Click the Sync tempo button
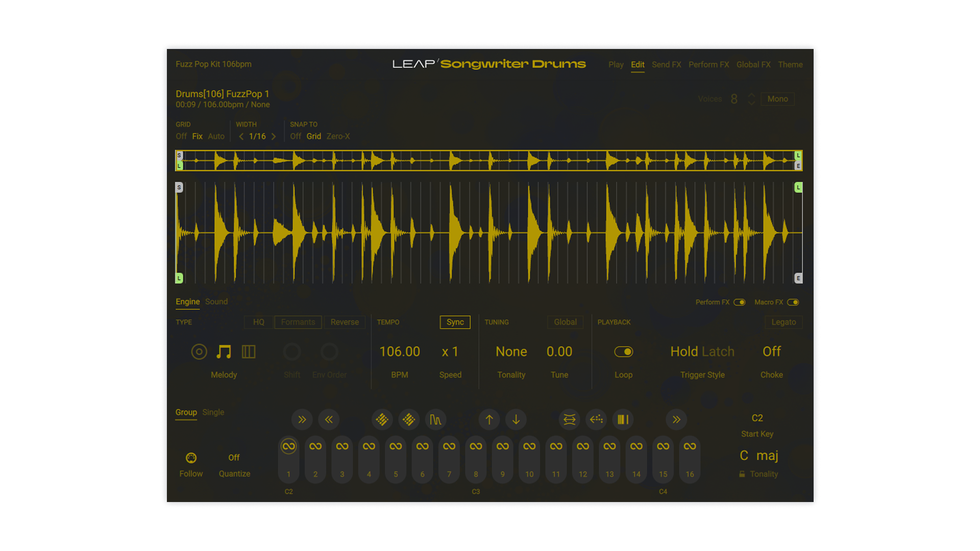980x551 pixels. [x=455, y=322]
